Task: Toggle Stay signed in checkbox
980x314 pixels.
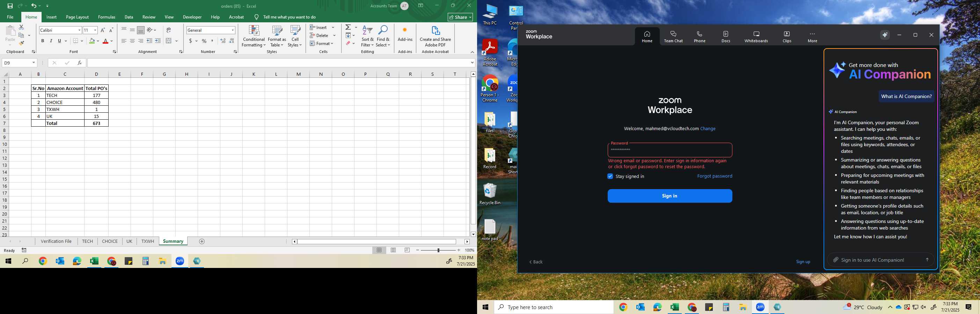Action: click(610, 177)
